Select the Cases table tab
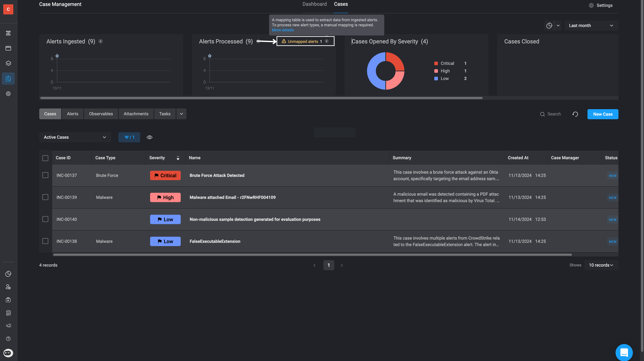The image size is (644, 361). 50,114
